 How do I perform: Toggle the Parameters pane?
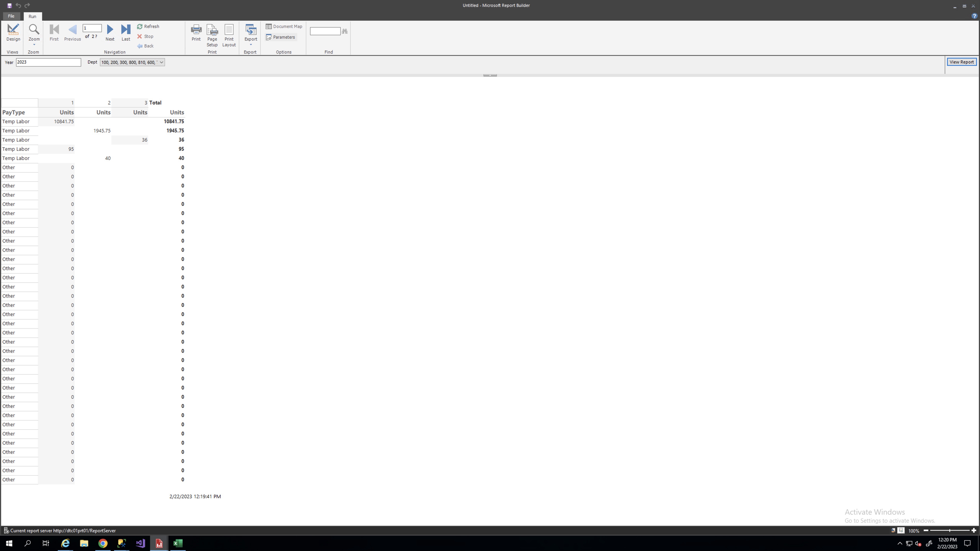(281, 37)
